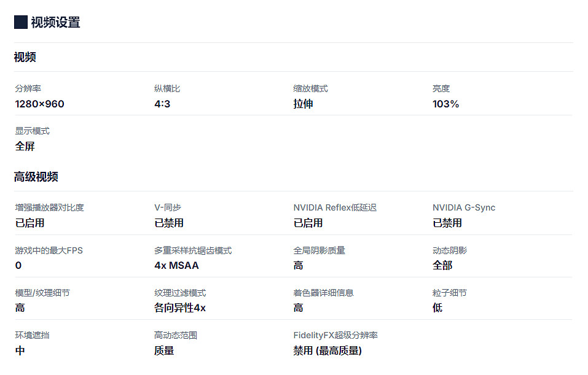Select the 视频 section heading
This screenshot has width=588, height=375.
click(x=23, y=57)
